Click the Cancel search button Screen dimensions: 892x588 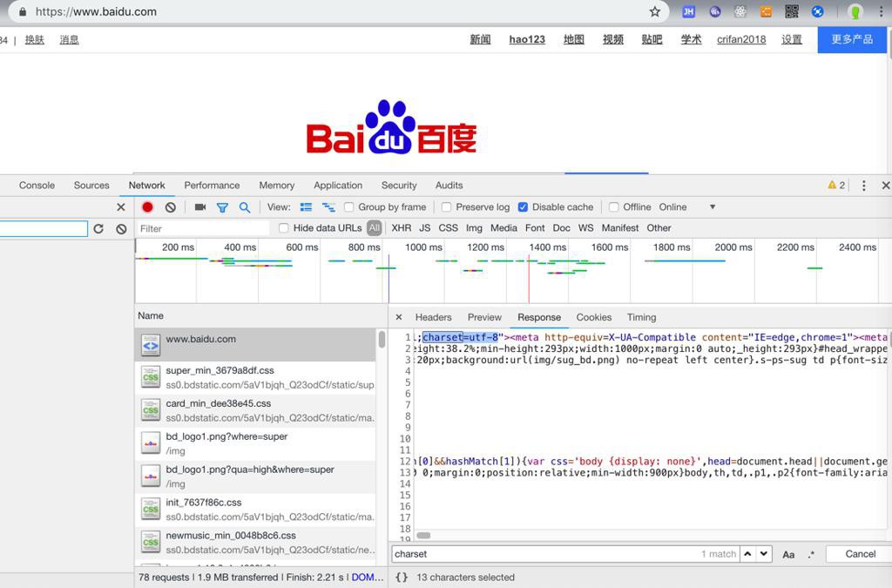pyautogui.click(x=860, y=554)
